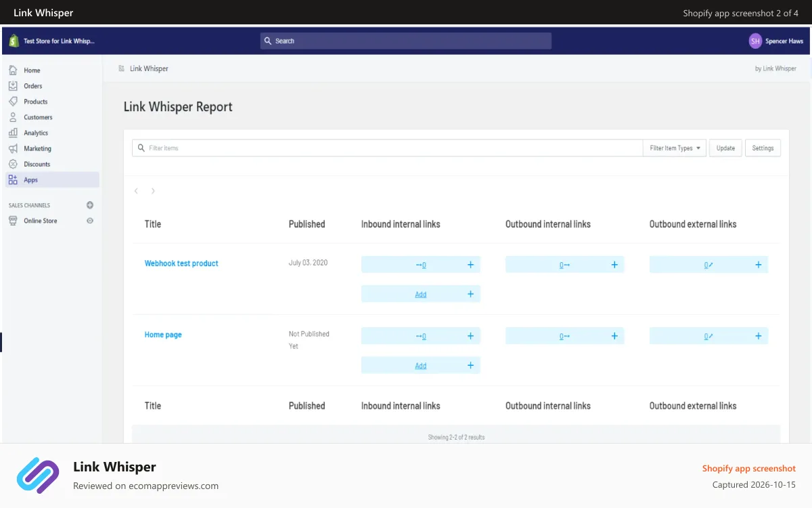Click the Customers person icon

[x=13, y=117]
